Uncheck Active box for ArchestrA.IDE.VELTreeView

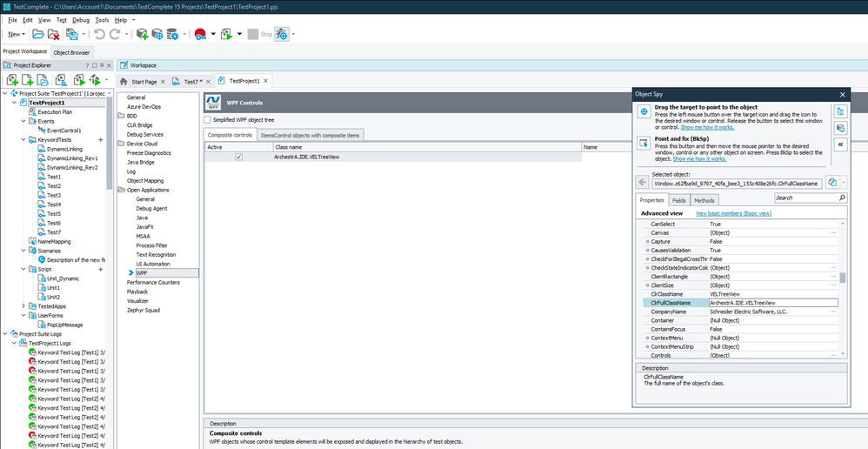[238, 157]
